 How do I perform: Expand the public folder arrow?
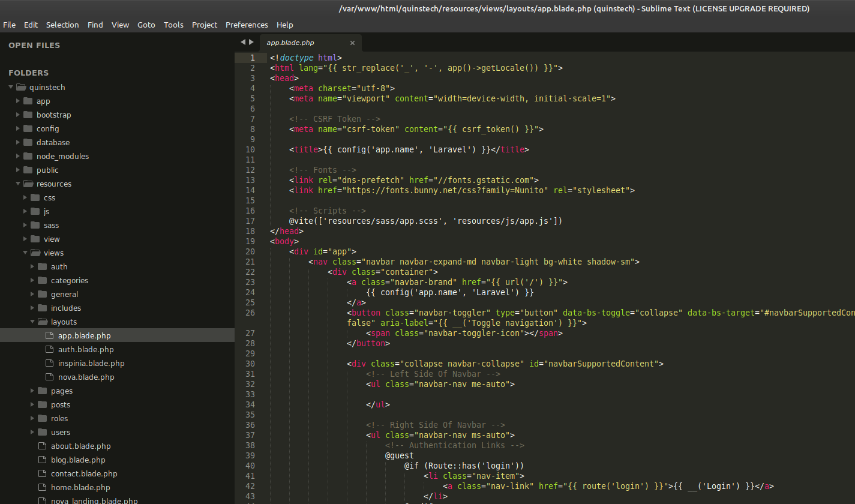tap(18, 170)
